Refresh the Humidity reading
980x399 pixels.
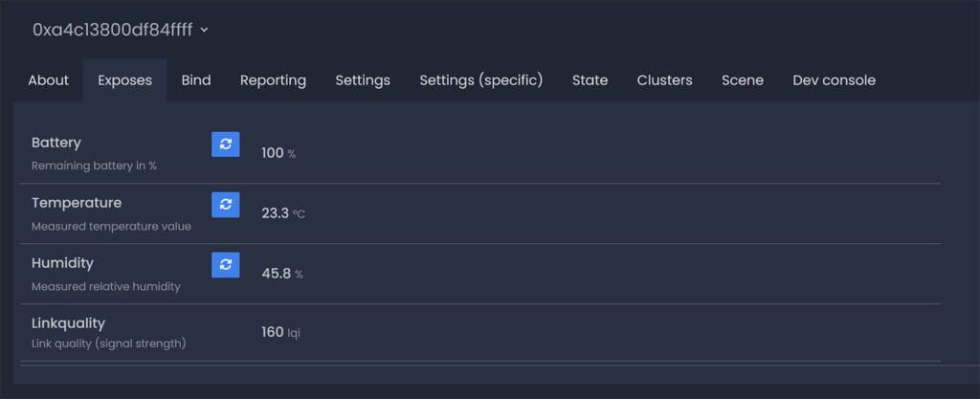[225, 265]
